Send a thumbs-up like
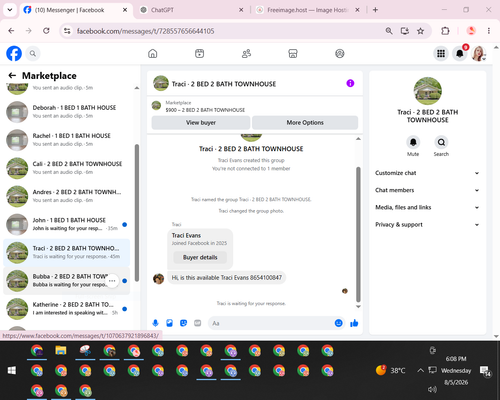500x400 pixels. click(354, 323)
